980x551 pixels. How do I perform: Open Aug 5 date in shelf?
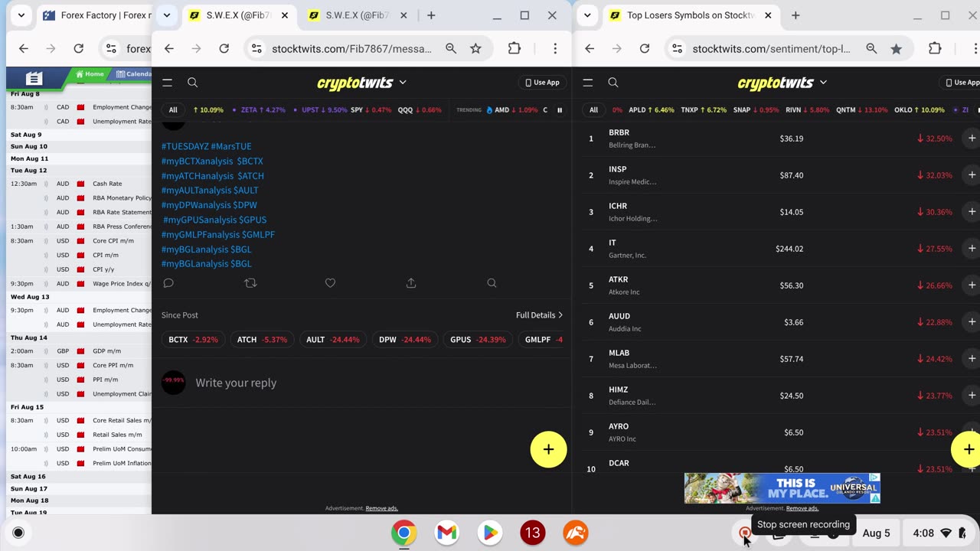coord(876,533)
